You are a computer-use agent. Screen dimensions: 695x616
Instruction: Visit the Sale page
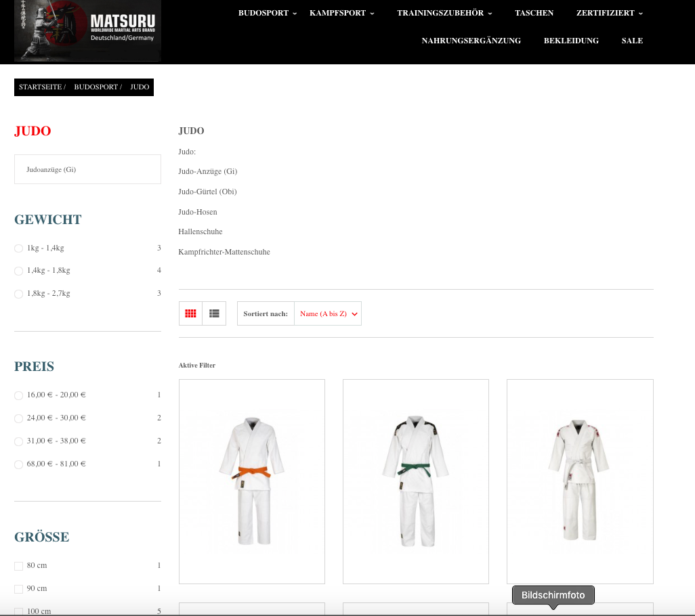click(632, 41)
